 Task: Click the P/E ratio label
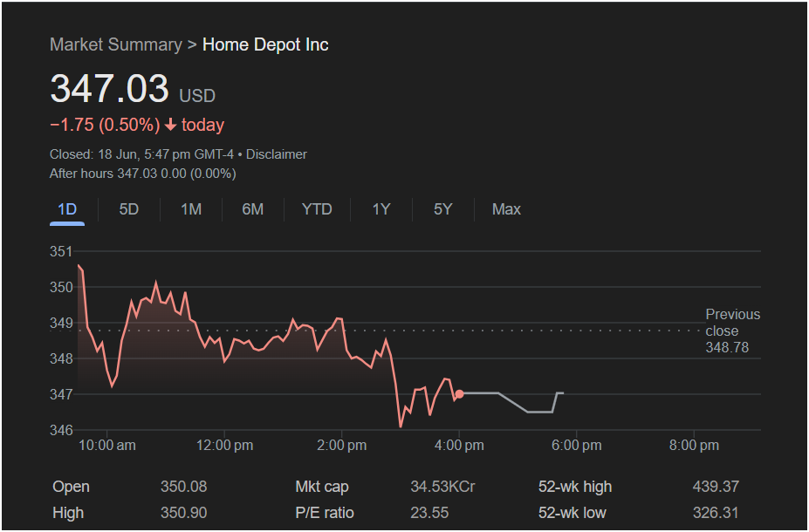pyautogui.click(x=325, y=513)
